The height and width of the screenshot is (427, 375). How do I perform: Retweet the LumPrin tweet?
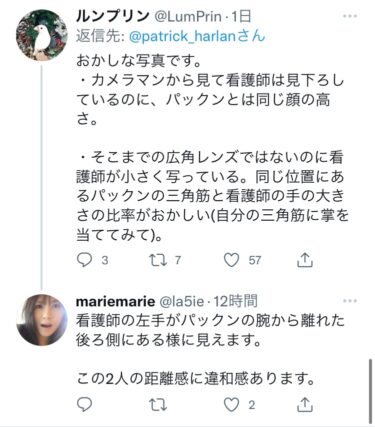tap(158, 260)
